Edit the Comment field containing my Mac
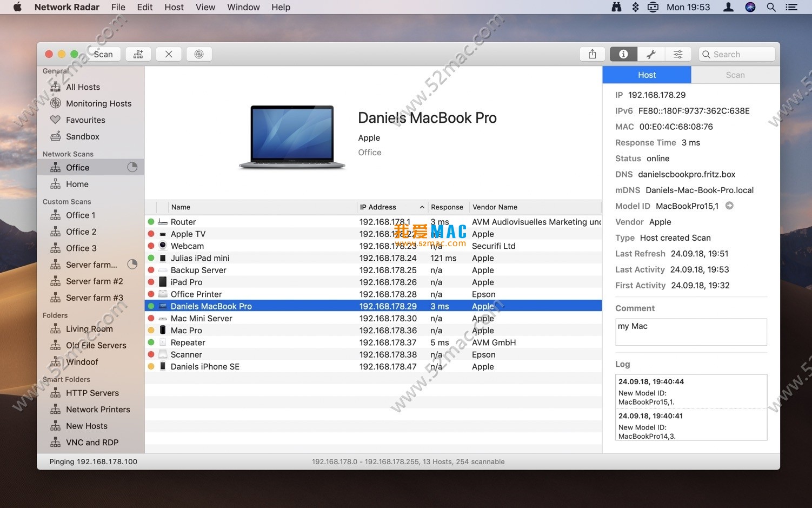The image size is (812, 508). (x=691, y=332)
